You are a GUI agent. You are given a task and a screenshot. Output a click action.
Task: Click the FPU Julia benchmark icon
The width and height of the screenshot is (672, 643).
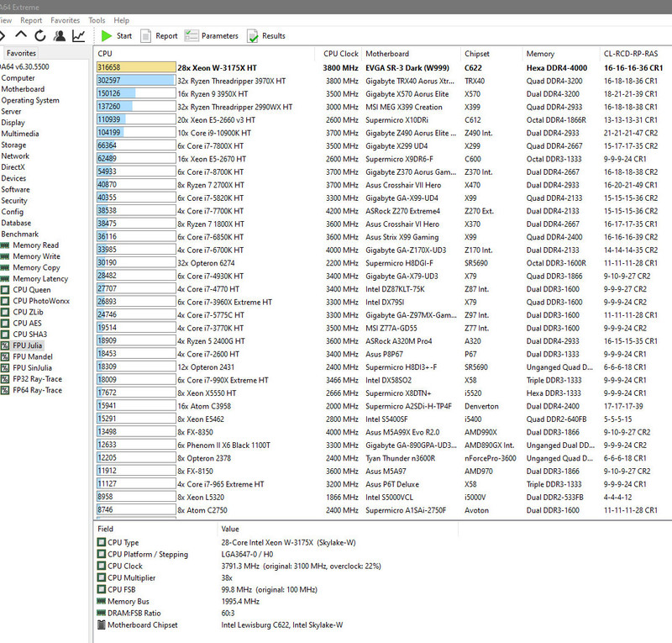pyautogui.click(x=5, y=345)
